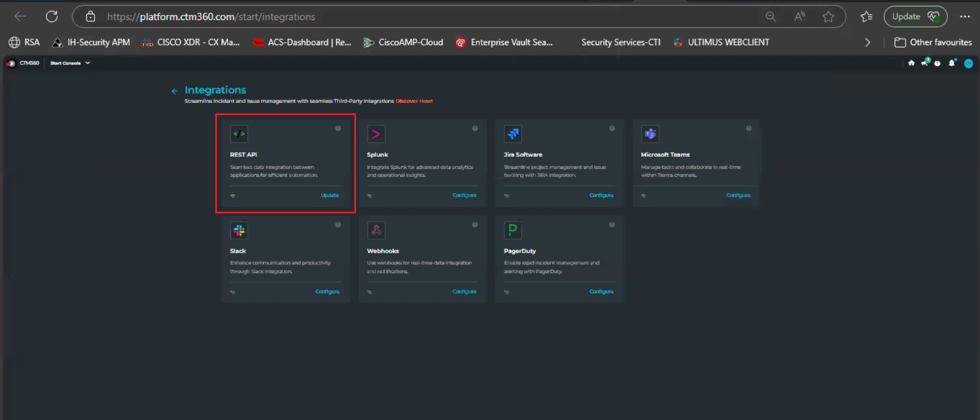This screenshot has width=980, height=420.
Task: Update the REST API integration
Action: pyautogui.click(x=330, y=195)
